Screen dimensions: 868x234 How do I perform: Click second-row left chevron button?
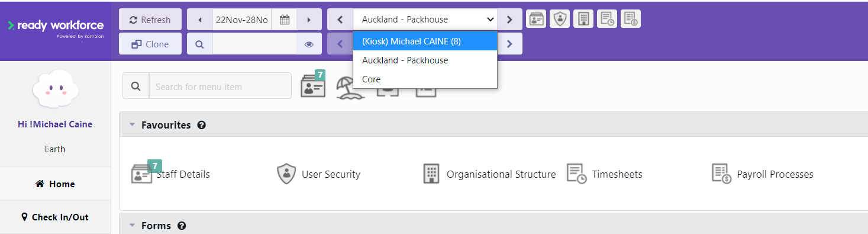pos(340,44)
